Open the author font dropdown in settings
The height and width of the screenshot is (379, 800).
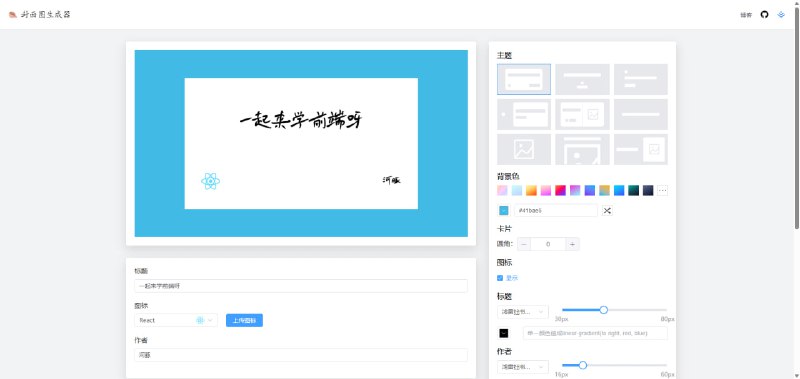522,367
